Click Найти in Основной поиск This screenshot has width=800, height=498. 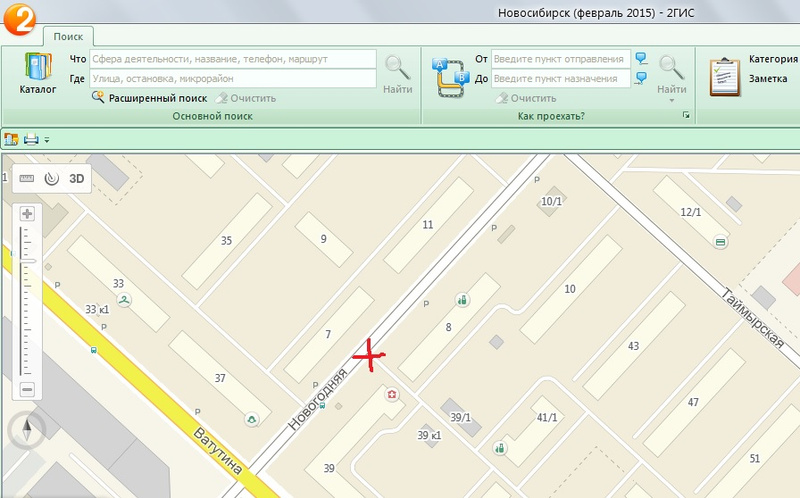[397, 74]
